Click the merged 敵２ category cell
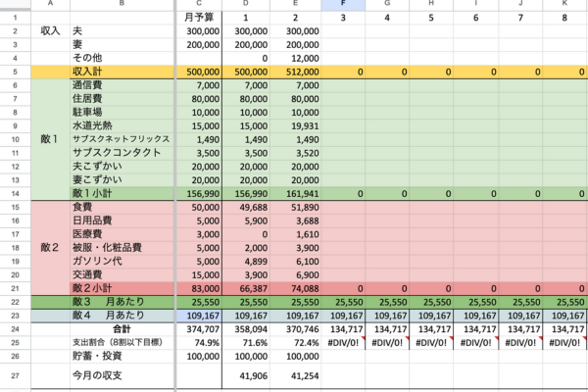The image size is (588, 392). click(50, 248)
